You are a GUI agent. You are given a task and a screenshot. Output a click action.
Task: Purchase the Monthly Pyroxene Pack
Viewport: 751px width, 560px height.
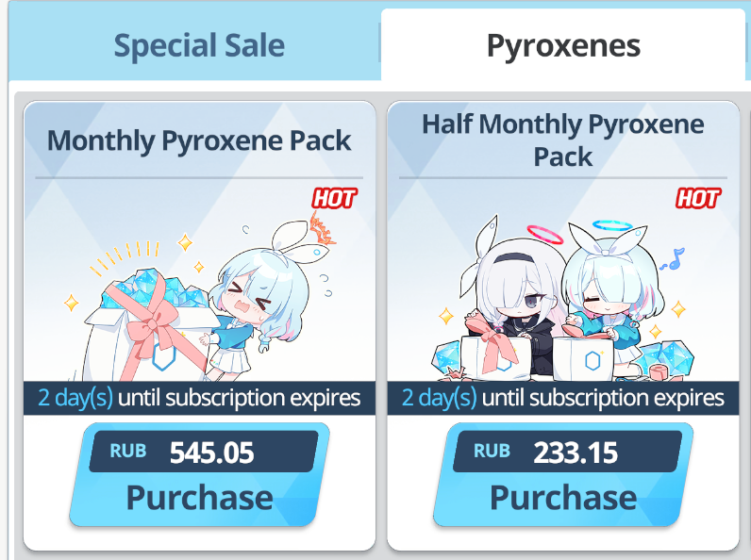click(199, 475)
